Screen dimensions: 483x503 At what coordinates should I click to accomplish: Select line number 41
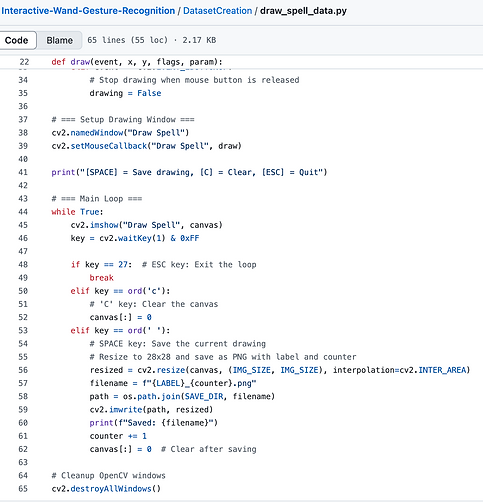(x=23, y=172)
